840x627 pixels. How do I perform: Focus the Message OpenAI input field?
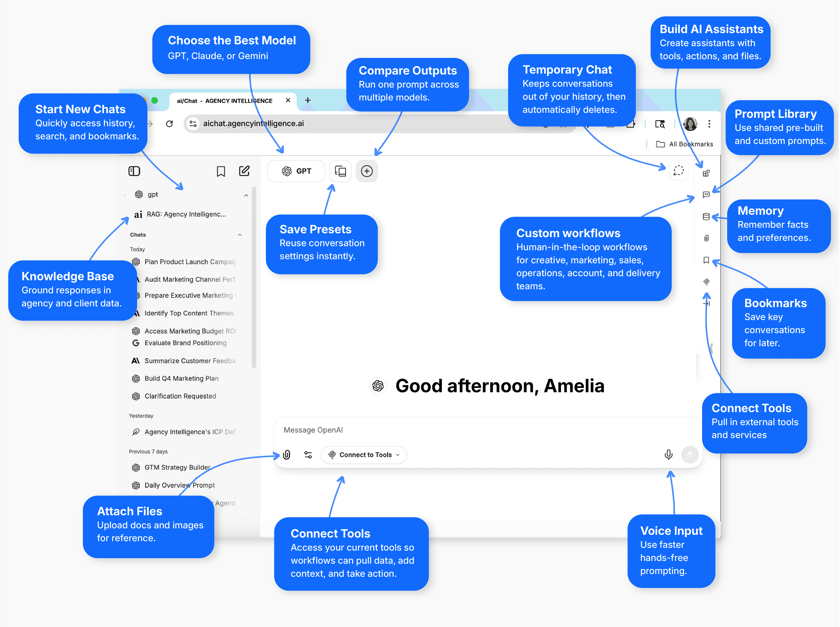pos(488,430)
